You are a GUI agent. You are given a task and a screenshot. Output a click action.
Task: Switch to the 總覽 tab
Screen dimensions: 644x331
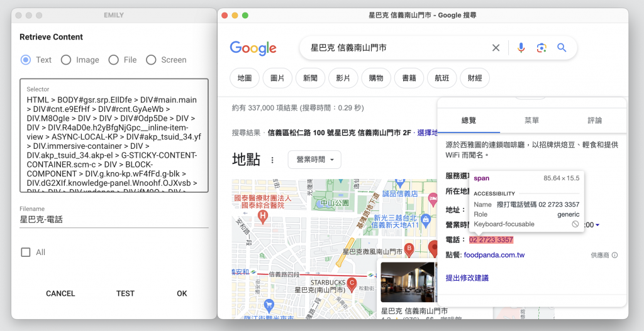pyautogui.click(x=469, y=120)
